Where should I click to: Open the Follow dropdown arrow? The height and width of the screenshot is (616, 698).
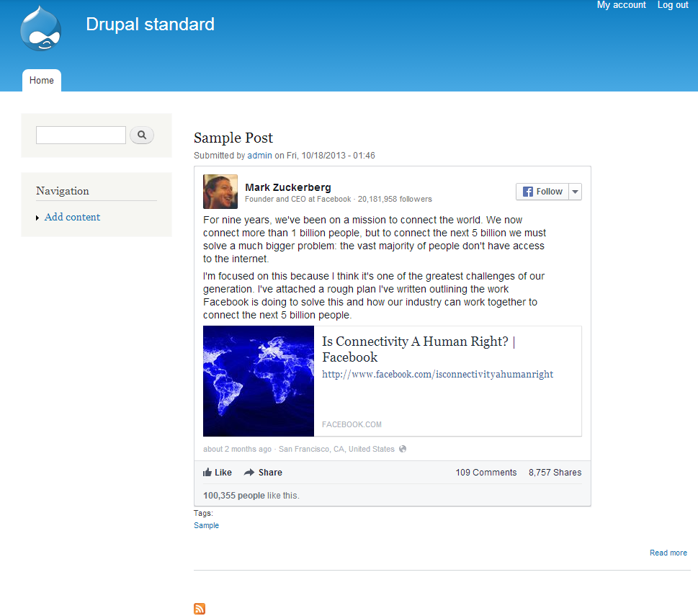tap(575, 192)
